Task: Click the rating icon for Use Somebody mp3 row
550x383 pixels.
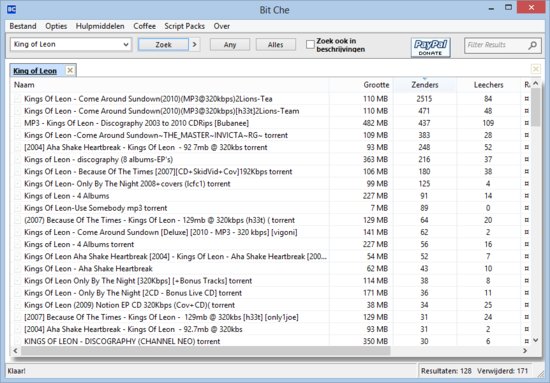Action: coord(526,208)
